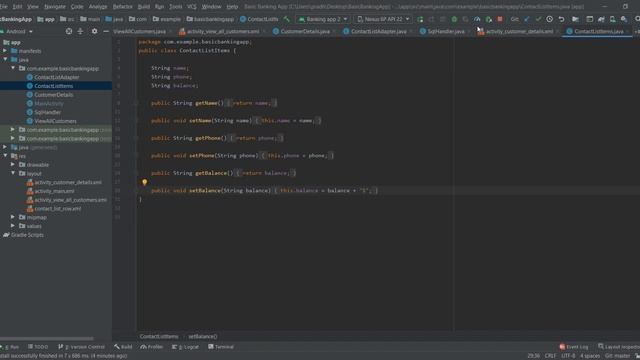Collapse the java folder

(5, 60)
